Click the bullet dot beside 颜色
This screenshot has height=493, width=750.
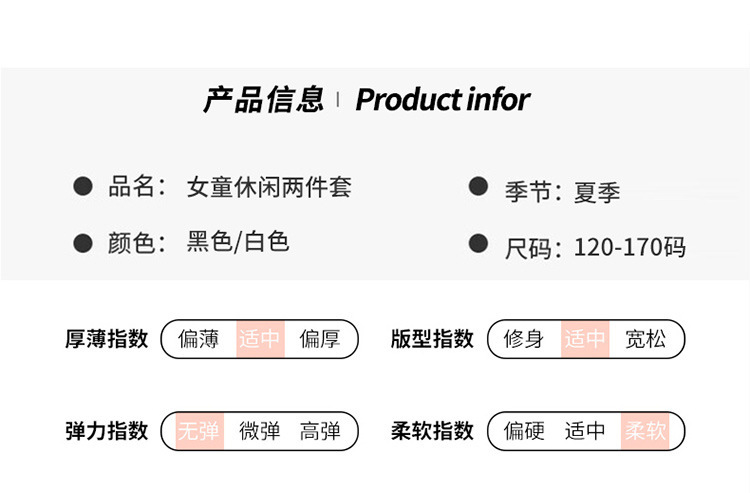[83, 243]
